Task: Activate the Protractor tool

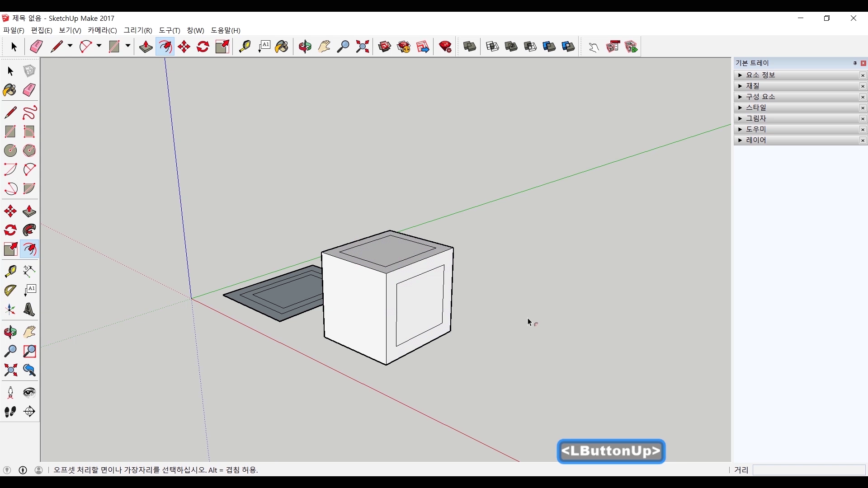Action: click(x=10, y=290)
